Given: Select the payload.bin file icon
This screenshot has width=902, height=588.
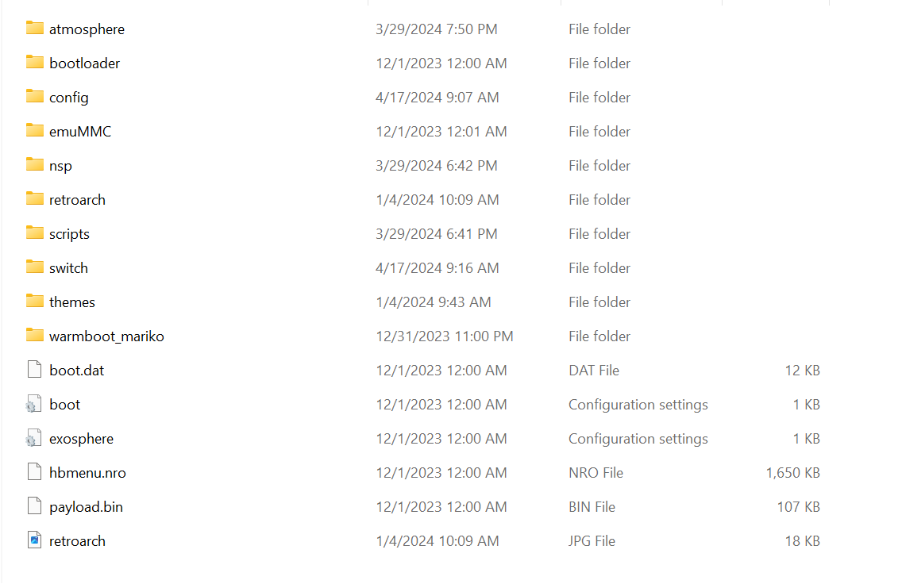Looking at the screenshot, I should click(34, 506).
